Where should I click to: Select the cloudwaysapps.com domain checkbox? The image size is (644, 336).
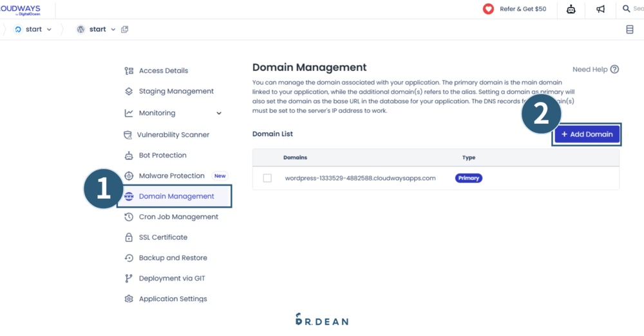tap(267, 178)
